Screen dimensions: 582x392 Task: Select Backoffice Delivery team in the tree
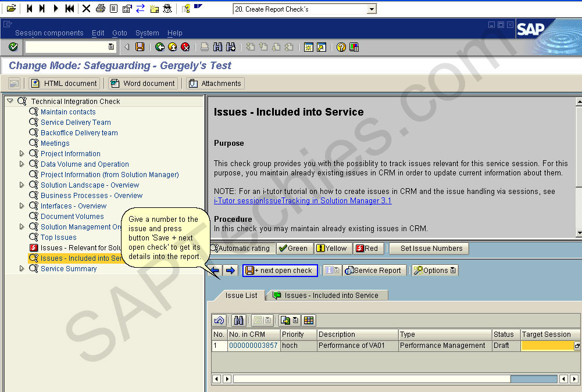tap(79, 133)
